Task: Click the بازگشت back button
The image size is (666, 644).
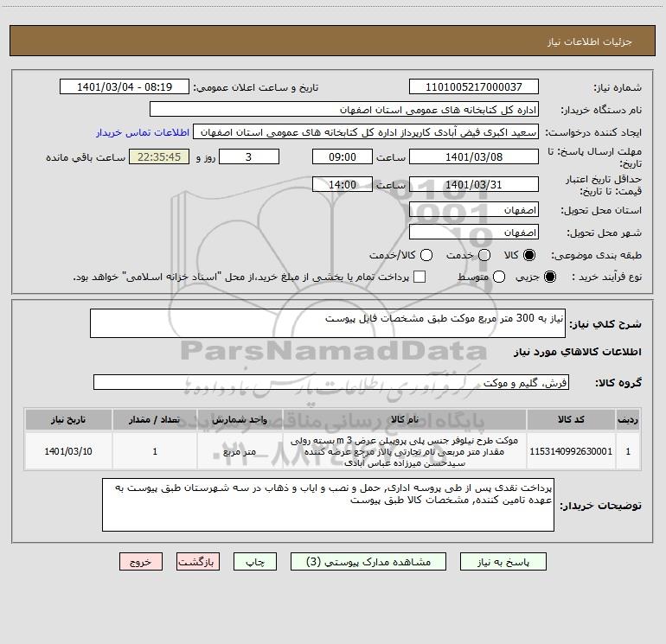Action: pos(198,562)
